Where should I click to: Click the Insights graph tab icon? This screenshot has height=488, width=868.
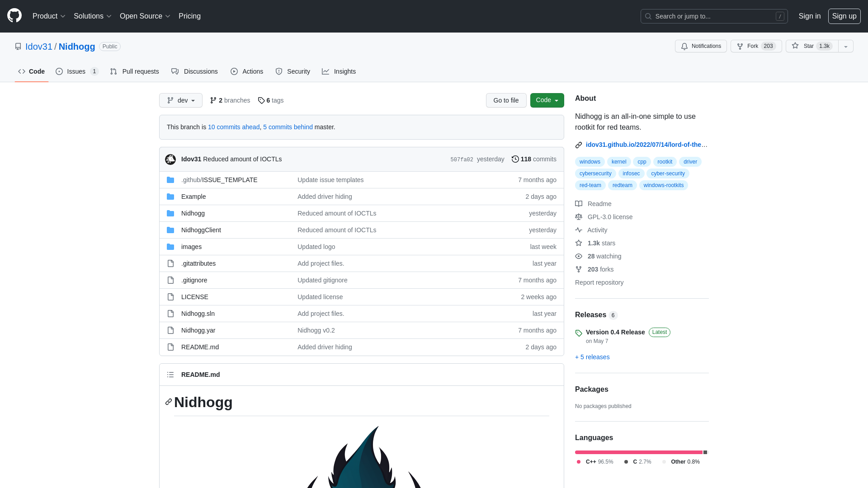[x=325, y=71]
